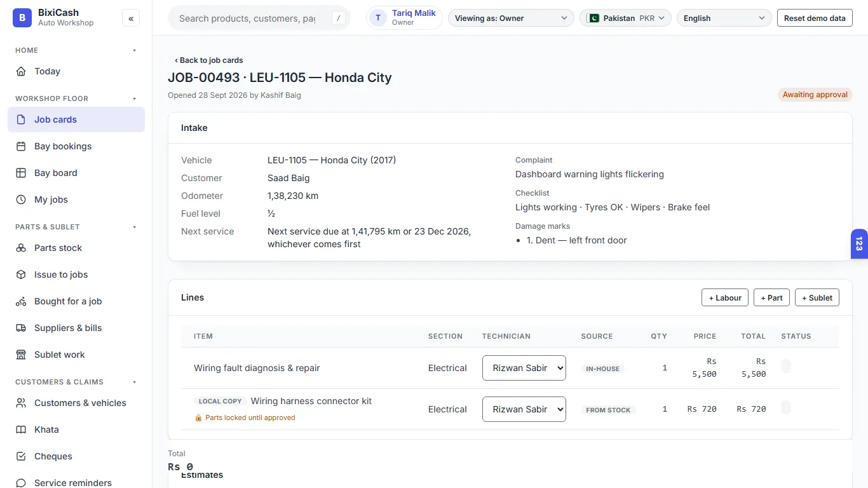Screen dimensions: 868x488
Task: Click the Bought for a job bike icon
Action: tap(21, 301)
